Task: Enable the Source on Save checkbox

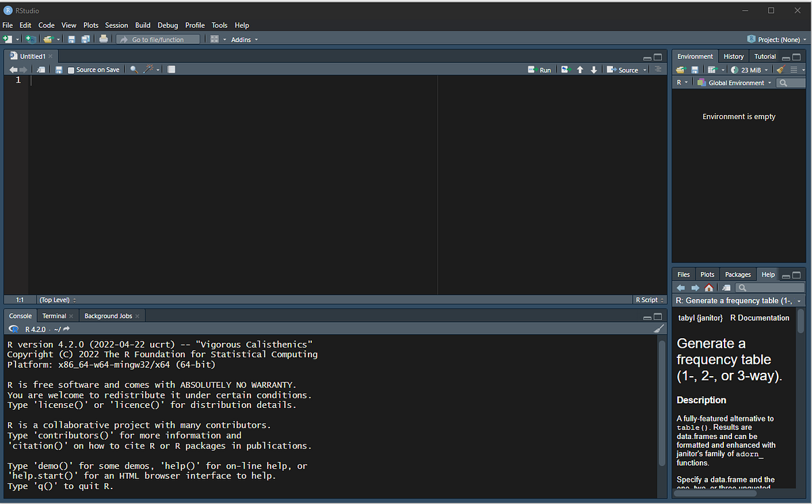Action: pyautogui.click(x=71, y=69)
